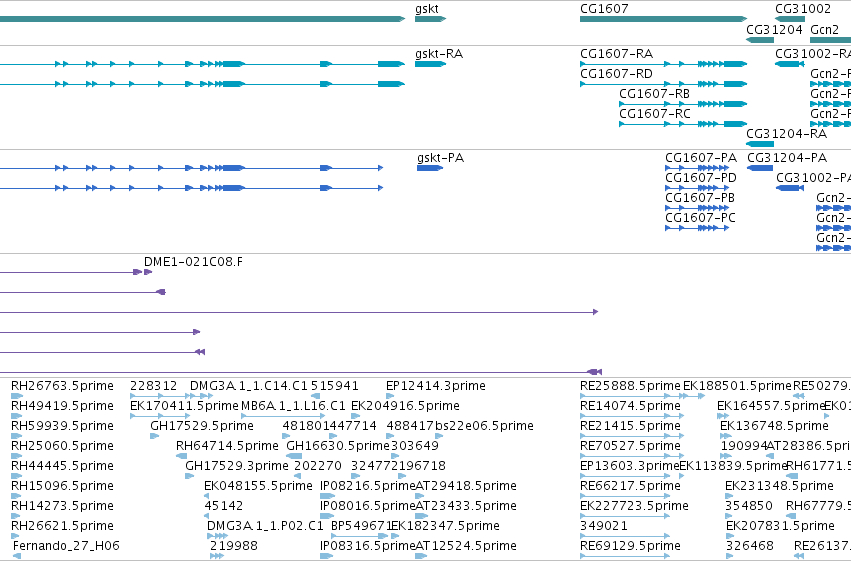Click the EK227723.5prime label
Image resolution: width=851 pixels, height=561 pixels.
(x=634, y=506)
